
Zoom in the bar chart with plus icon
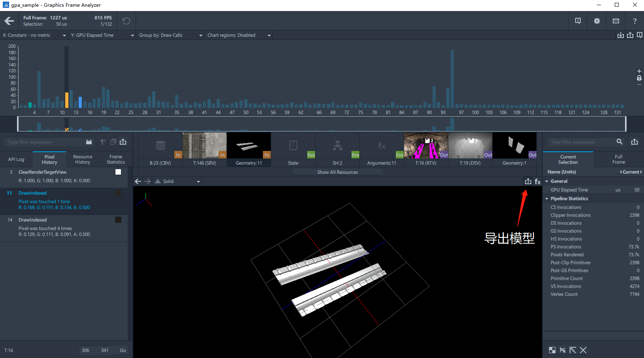pyautogui.click(x=639, y=71)
